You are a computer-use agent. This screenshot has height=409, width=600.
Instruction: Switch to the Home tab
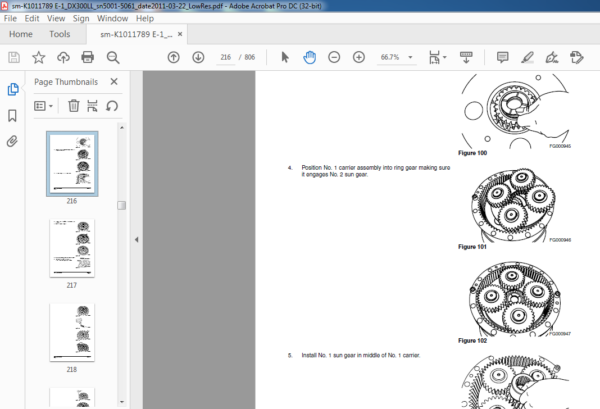point(21,34)
